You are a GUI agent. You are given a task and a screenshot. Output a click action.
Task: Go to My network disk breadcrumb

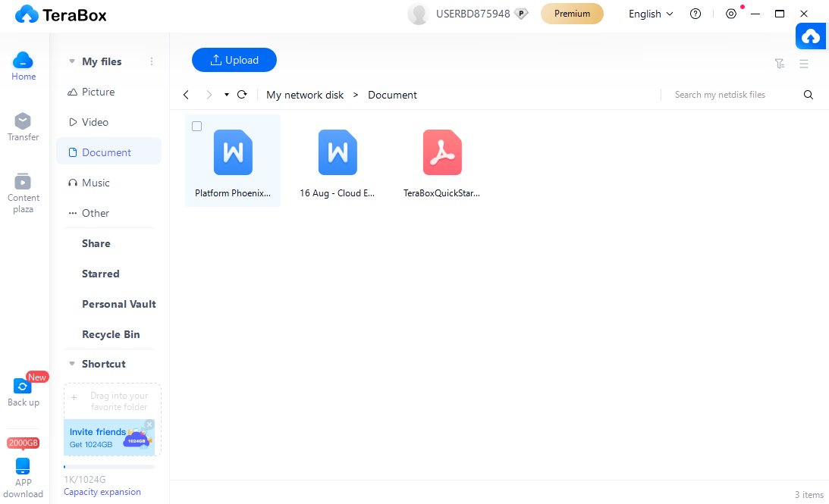pyautogui.click(x=305, y=95)
